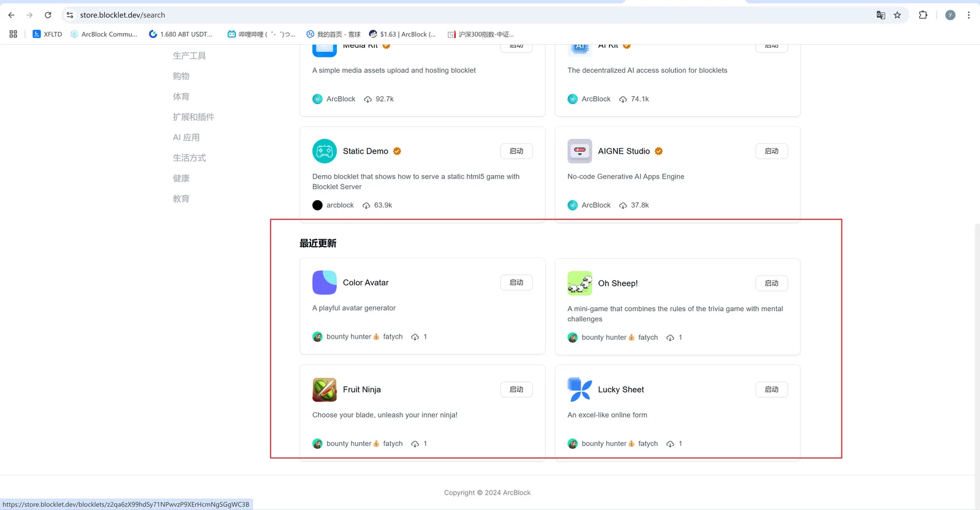Click the Static Demo verified badge
This screenshot has height=510, width=980.
[x=397, y=151]
